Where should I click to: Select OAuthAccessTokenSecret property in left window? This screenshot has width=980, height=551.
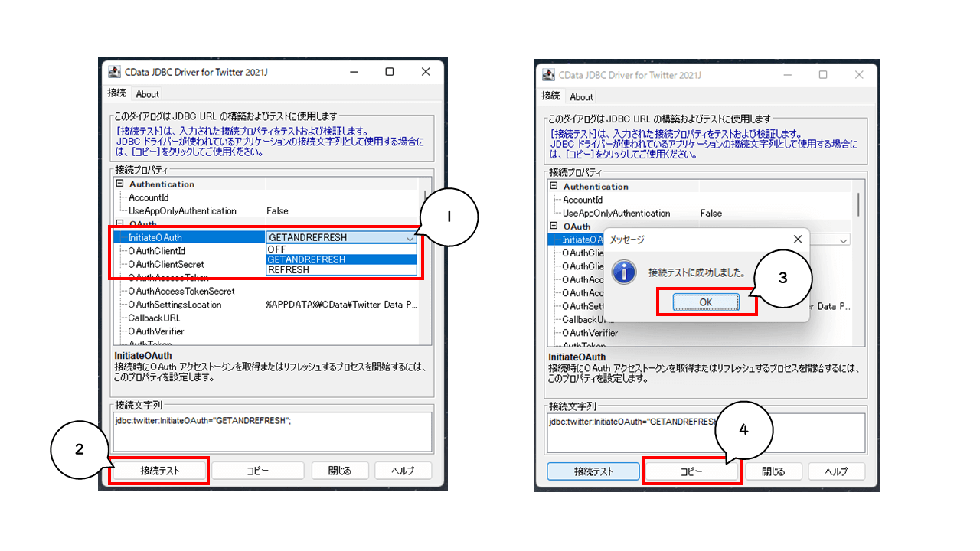click(181, 291)
